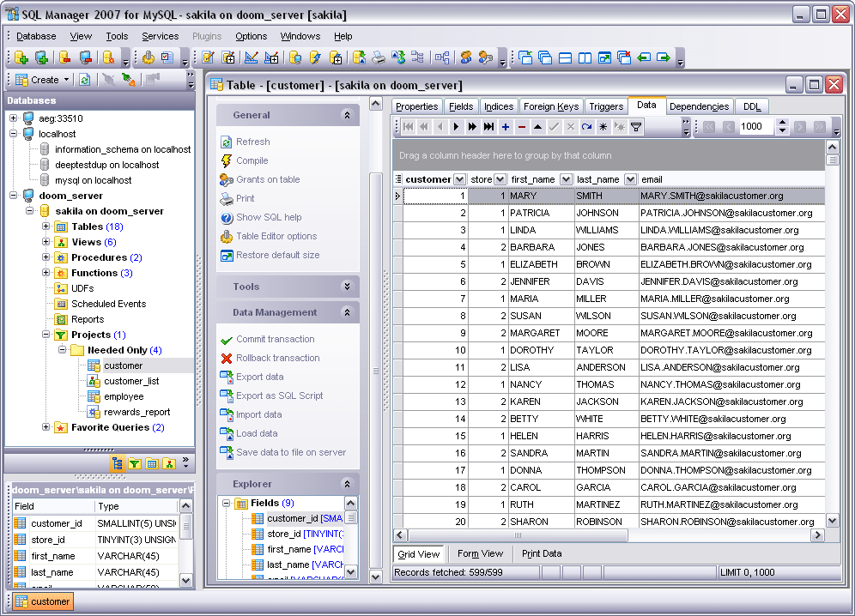Click the Show SQL help question icon
The width and height of the screenshot is (855, 616).
[227, 218]
